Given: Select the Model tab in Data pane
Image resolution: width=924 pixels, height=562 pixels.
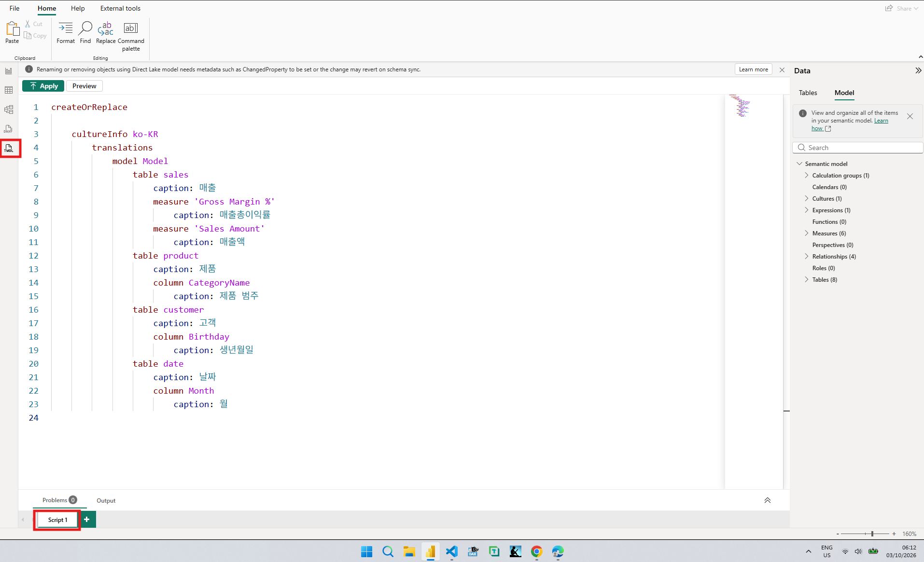Looking at the screenshot, I should coord(844,93).
